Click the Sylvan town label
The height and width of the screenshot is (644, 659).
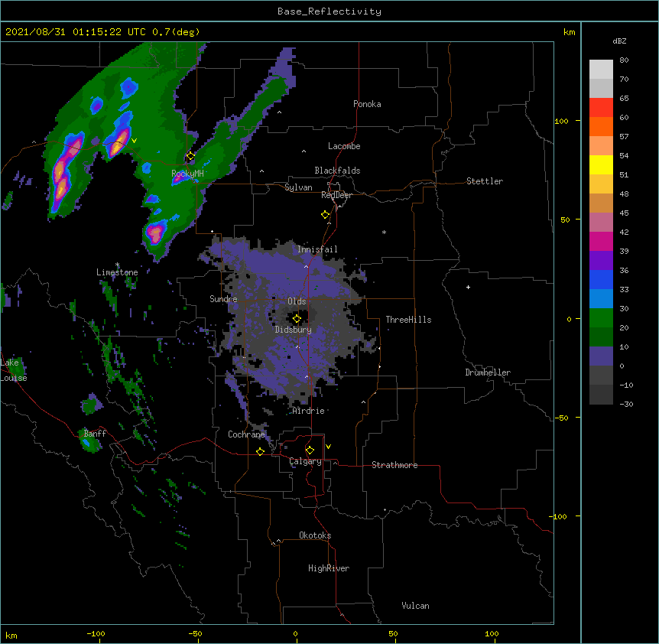point(298,187)
